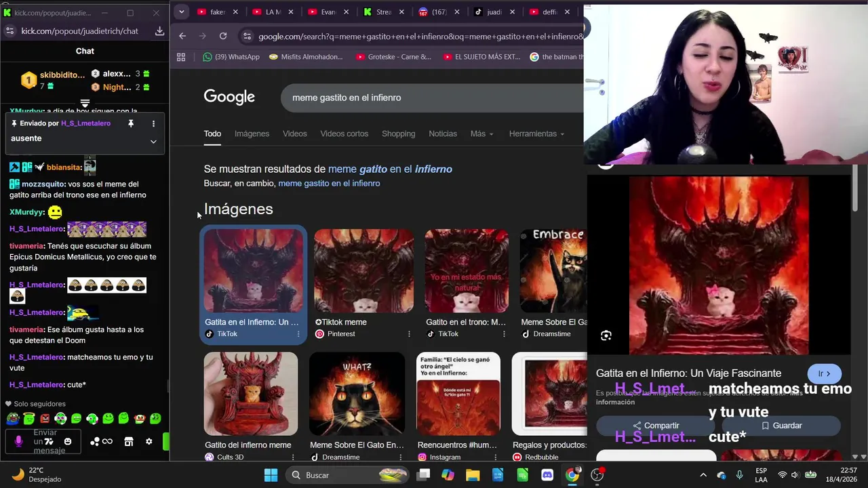
Task: Open Groteske - Carne bookmark
Action: coord(393,57)
